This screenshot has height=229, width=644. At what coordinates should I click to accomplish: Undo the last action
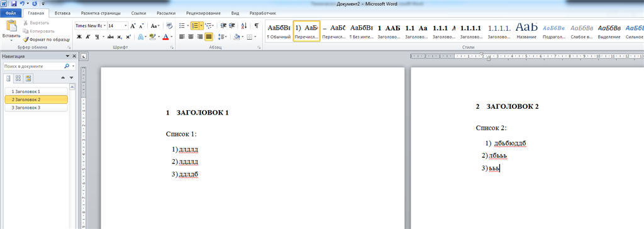pos(22,4)
